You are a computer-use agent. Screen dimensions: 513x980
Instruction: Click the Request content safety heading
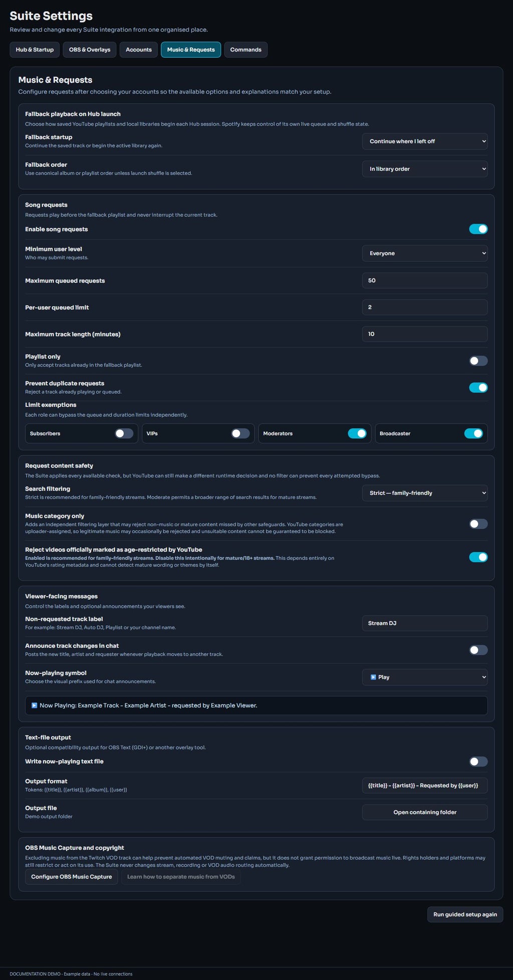[x=59, y=466]
